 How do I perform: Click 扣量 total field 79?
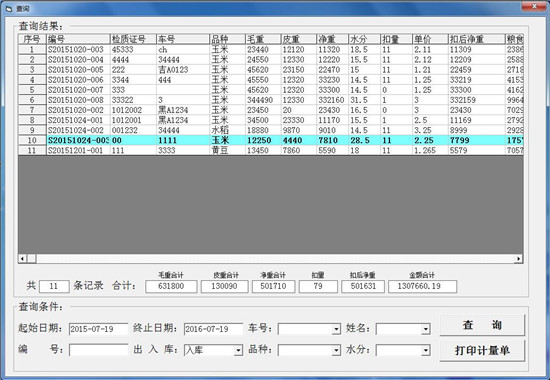point(318,286)
